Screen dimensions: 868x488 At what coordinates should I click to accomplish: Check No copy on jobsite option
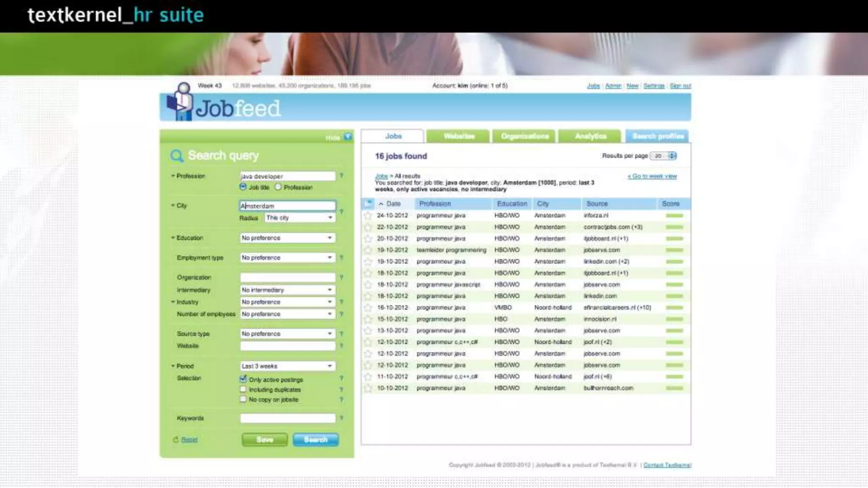tap(243, 399)
